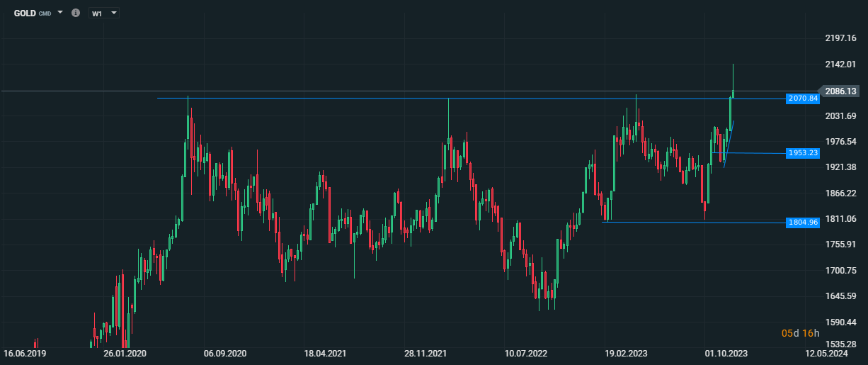Click the candle countdown timer 05d 16h
This screenshot has height=365, width=868.
(x=800, y=333)
